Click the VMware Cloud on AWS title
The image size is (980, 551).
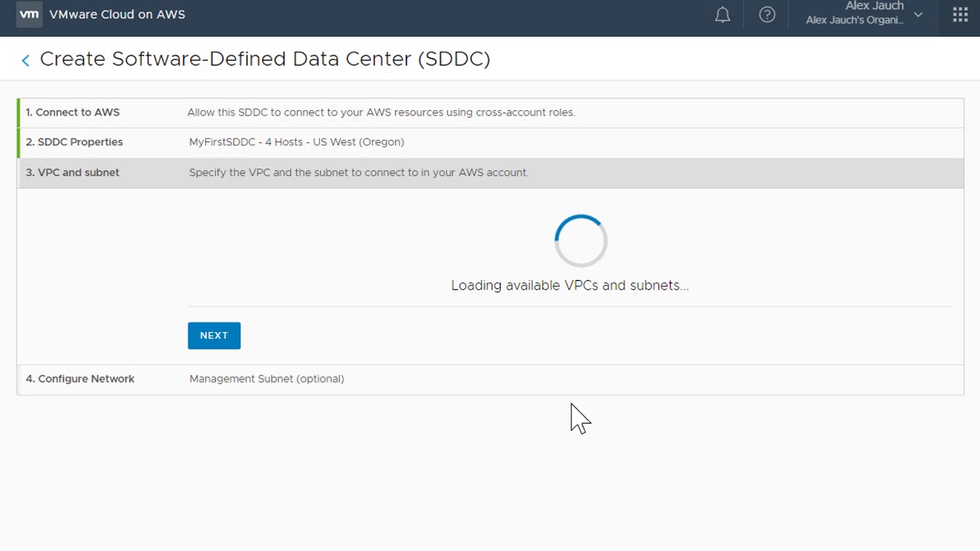(117, 15)
